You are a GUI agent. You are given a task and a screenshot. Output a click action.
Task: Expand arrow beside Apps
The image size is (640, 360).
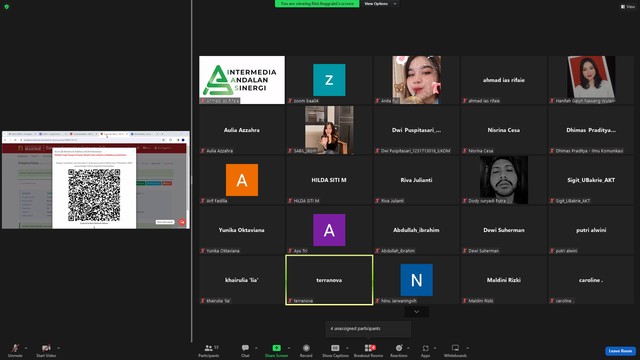click(435, 348)
